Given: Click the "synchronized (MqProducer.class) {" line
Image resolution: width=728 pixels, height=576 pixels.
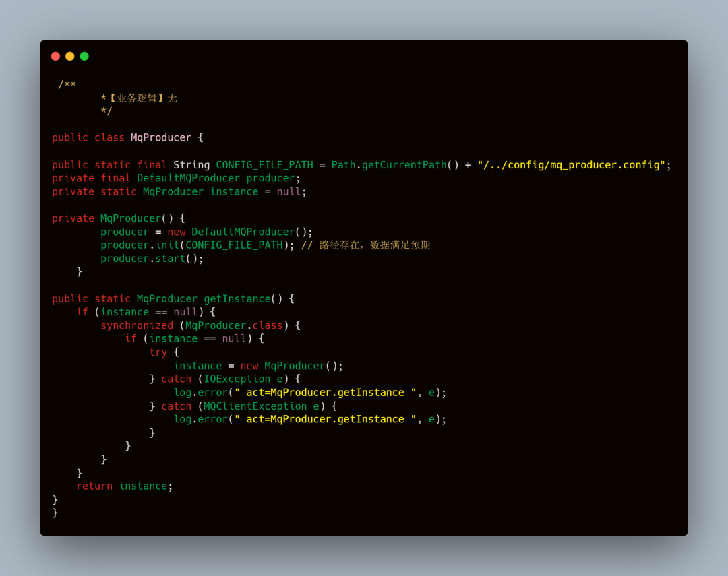Looking at the screenshot, I should [201, 325].
